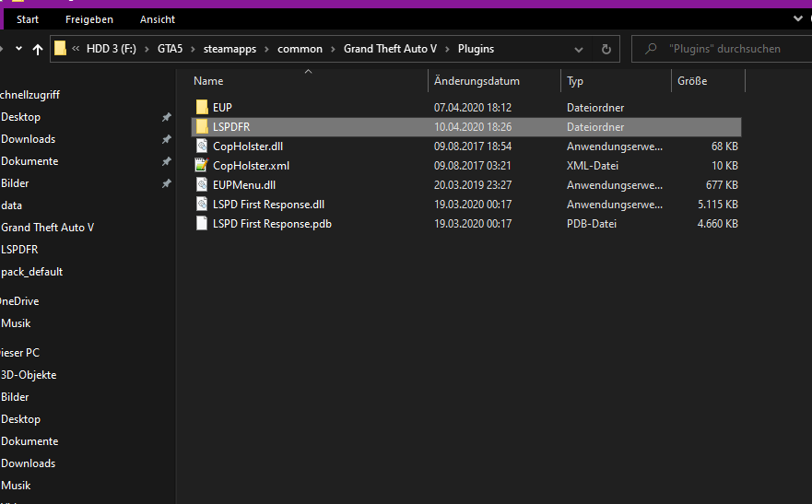The width and height of the screenshot is (812, 504).
Task: Unpin Downloads from quick access via pin icon
Action: coord(166,139)
